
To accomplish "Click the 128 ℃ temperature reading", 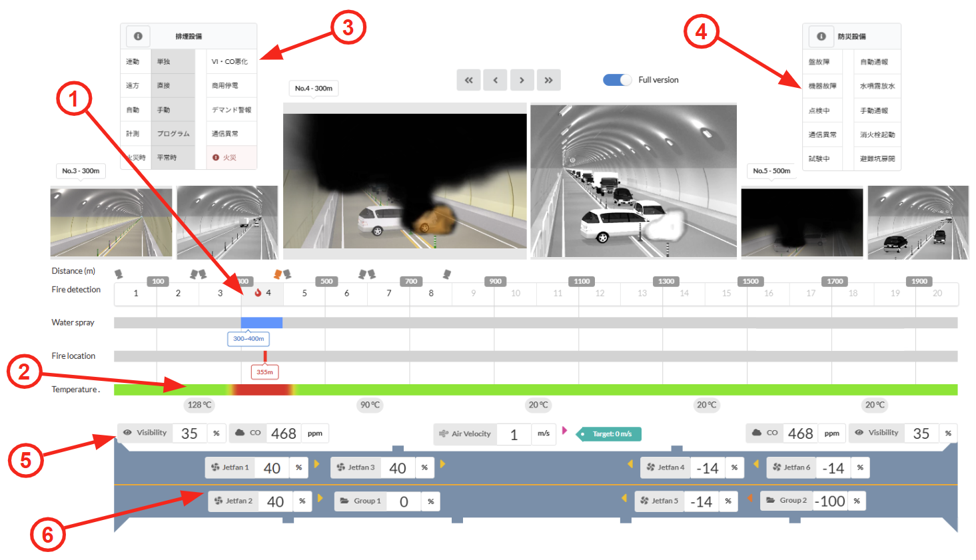I will click(x=199, y=405).
